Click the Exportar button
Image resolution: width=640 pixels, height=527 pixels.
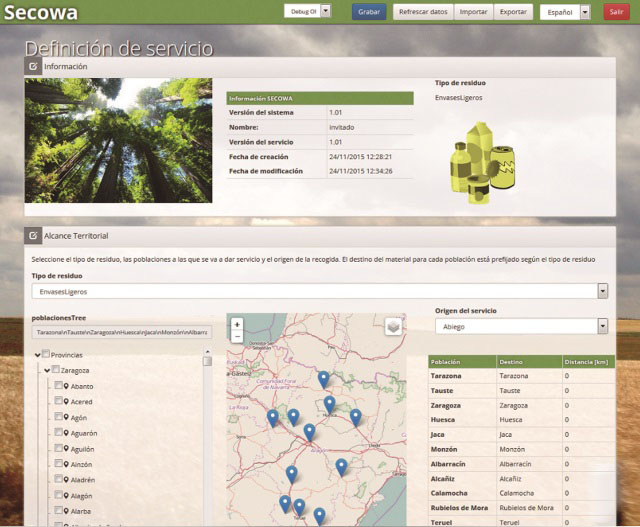tap(513, 12)
